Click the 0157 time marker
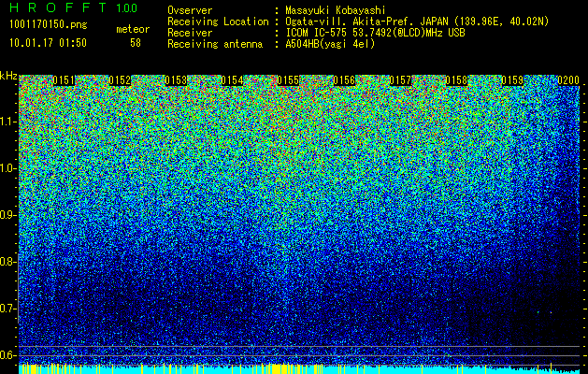This screenshot has height=374, width=588. (x=400, y=80)
